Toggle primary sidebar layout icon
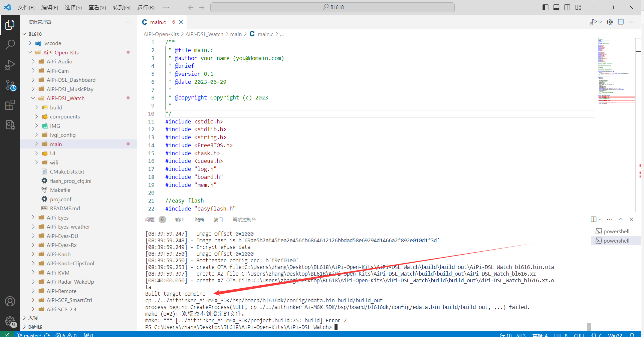The width and height of the screenshot is (644, 337). click(546, 7)
